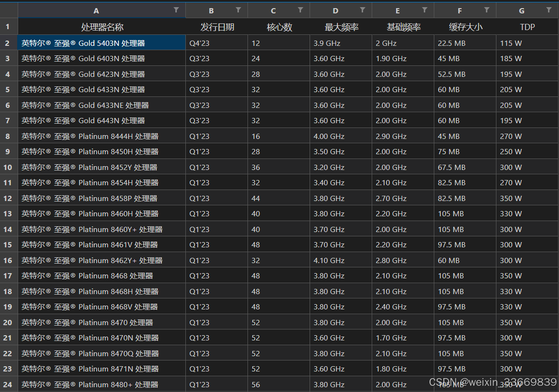The height and width of the screenshot is (392, 559).
Task: Select entire row 1 via row number
Action: (x=9, y=26)
